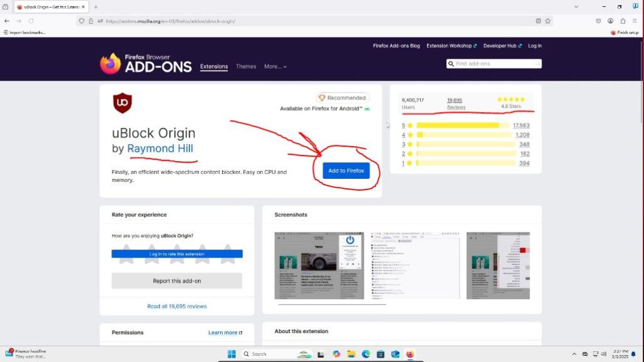
Task: Click the Firefox Add-ons logo
Action: pos(146,64)
